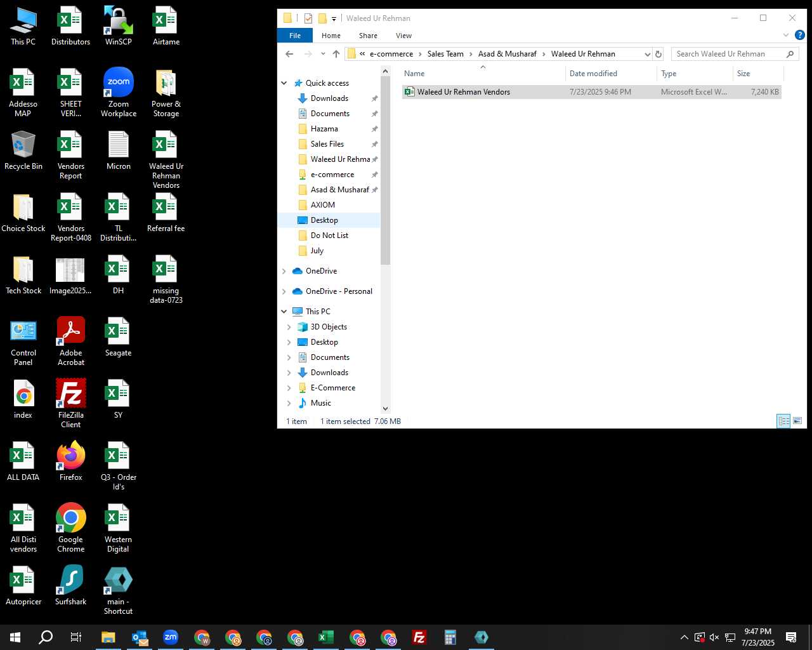Launch FileZilla Client from desktop
812x650 pixels.
tap(71, 404)
